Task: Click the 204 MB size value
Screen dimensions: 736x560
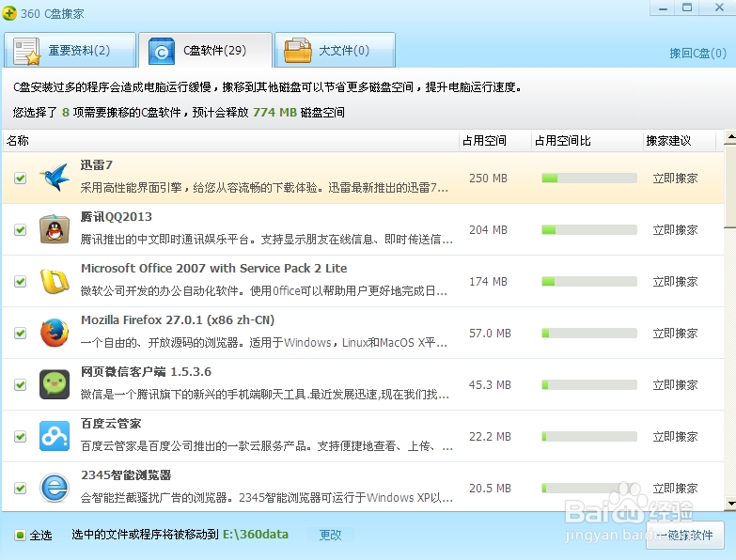Action: (488, 230)
